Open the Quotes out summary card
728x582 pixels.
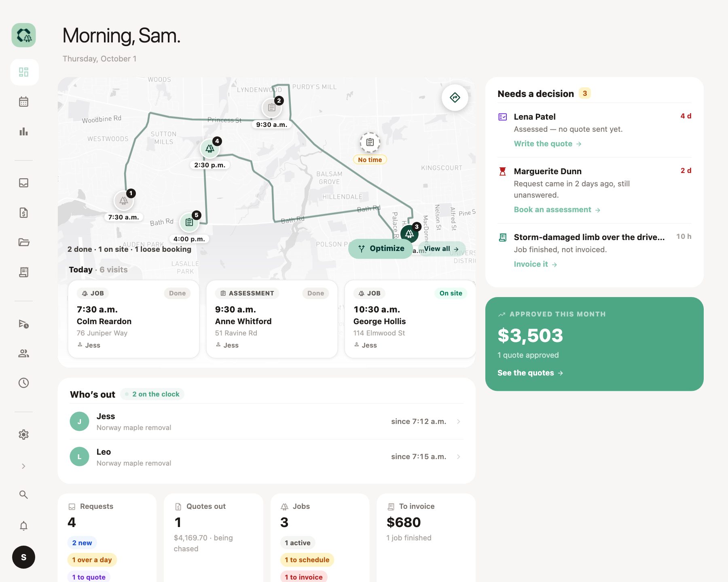(214, 538)
